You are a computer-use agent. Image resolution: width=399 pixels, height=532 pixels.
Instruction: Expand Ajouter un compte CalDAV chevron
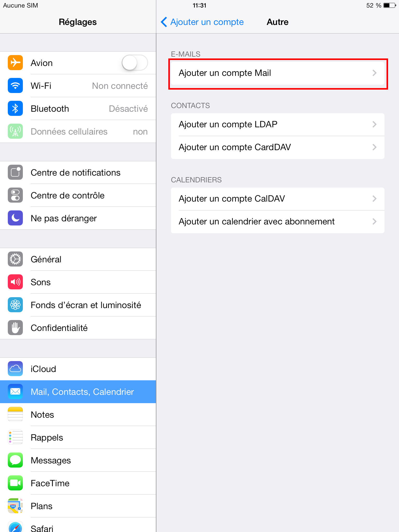(374, 199)
